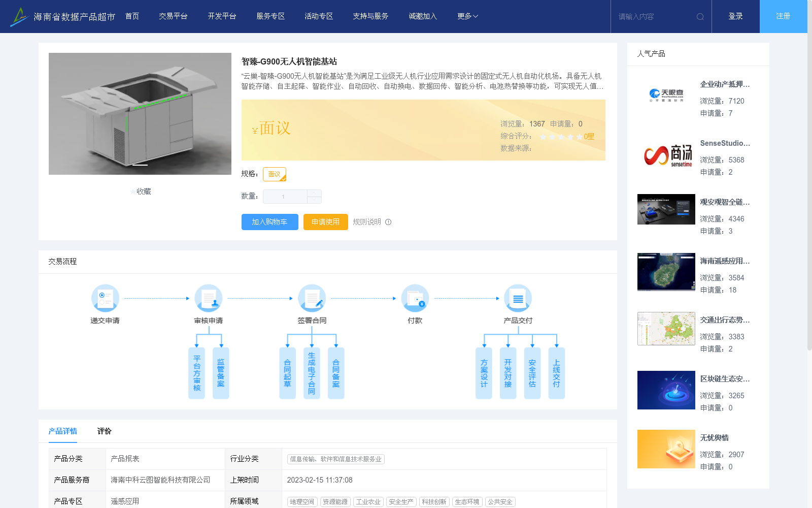The image size is (812, 508).
Task: Click the quantity input field
Action: 285,197
